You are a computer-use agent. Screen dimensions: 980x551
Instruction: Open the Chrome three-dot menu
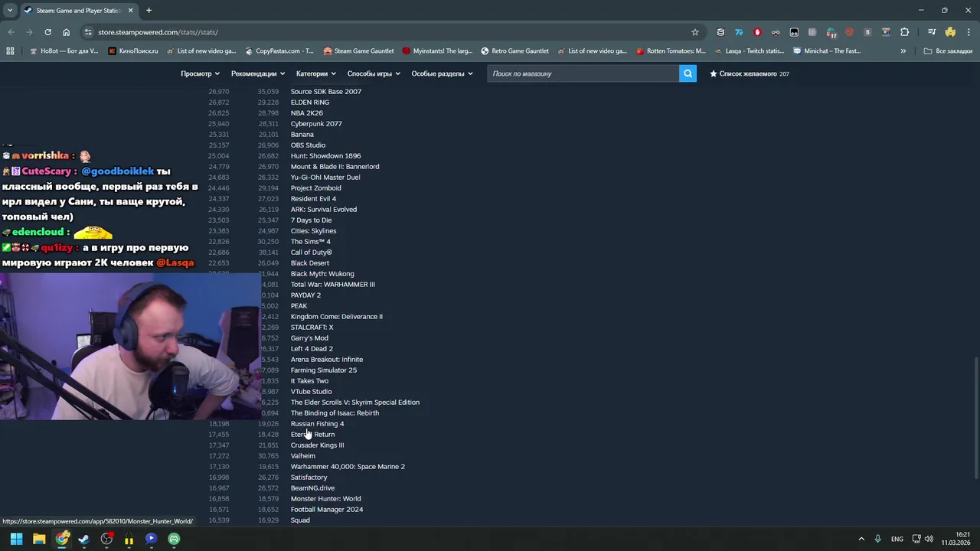(968, 32)
